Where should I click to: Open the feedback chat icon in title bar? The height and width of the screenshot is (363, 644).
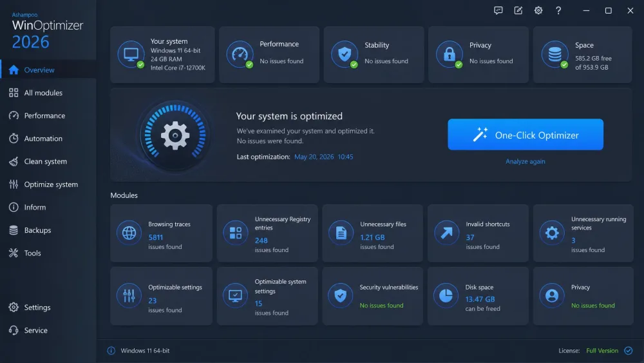(498, 11)
